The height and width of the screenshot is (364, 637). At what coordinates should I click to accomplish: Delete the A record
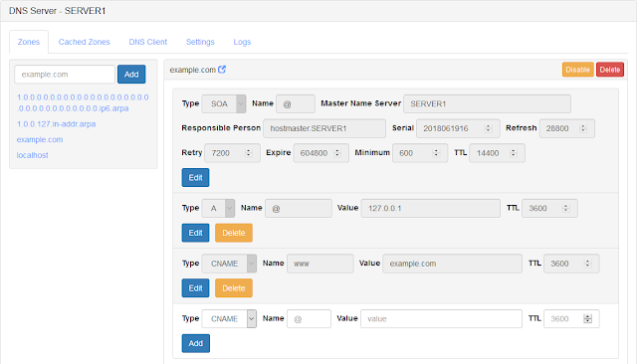pos(234,233)
